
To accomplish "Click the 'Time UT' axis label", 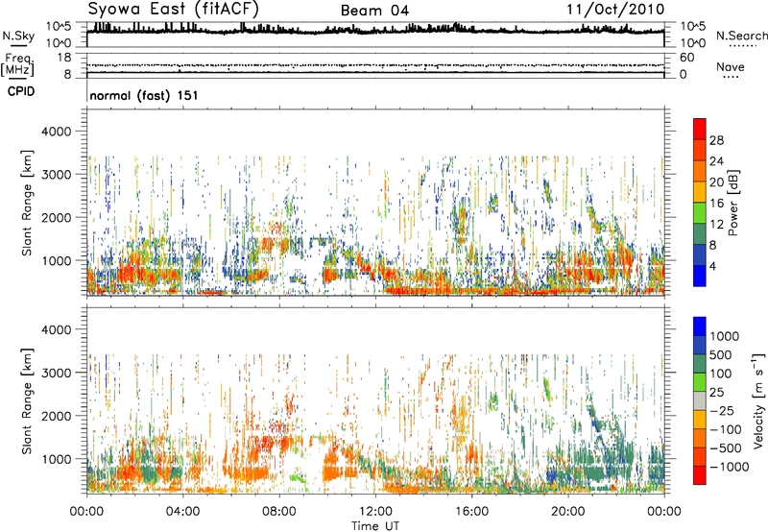I will point(375,526).
